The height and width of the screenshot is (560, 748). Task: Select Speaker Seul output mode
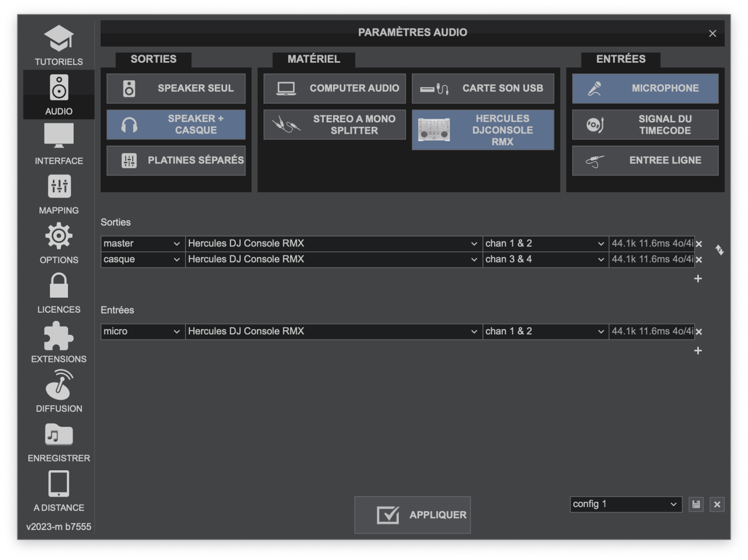click(x=176, y=88)
